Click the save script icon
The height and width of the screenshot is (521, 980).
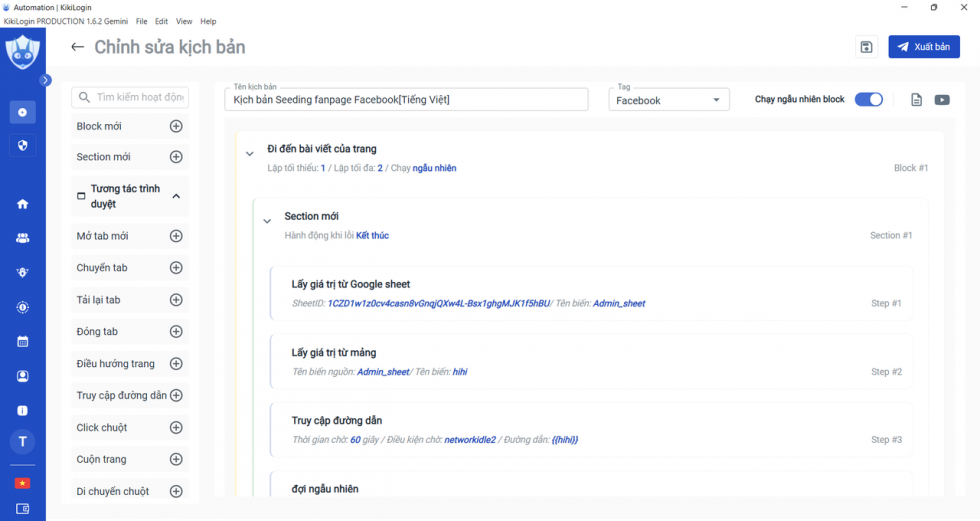(x=866, y=47)
